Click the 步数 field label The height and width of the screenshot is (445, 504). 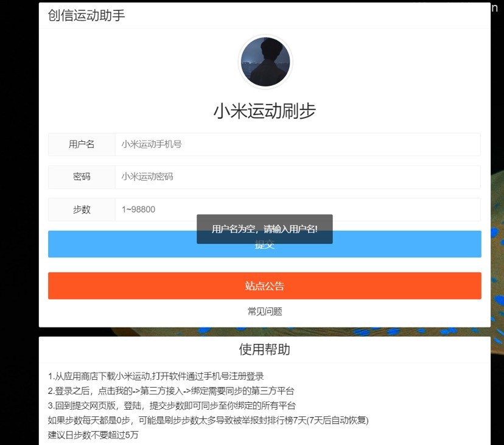point(82,209)
